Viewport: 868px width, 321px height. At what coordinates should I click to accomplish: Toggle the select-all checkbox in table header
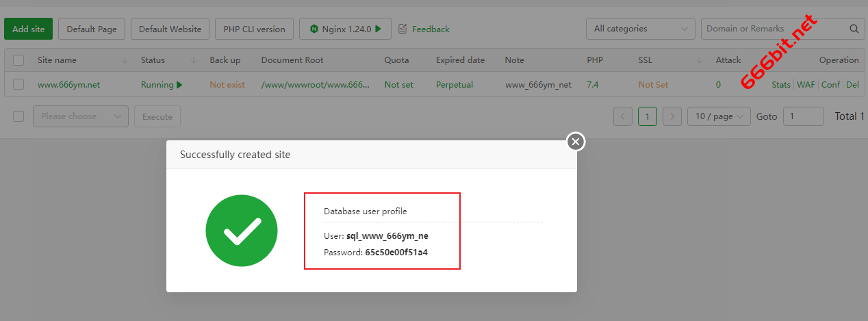click(18, 60)
